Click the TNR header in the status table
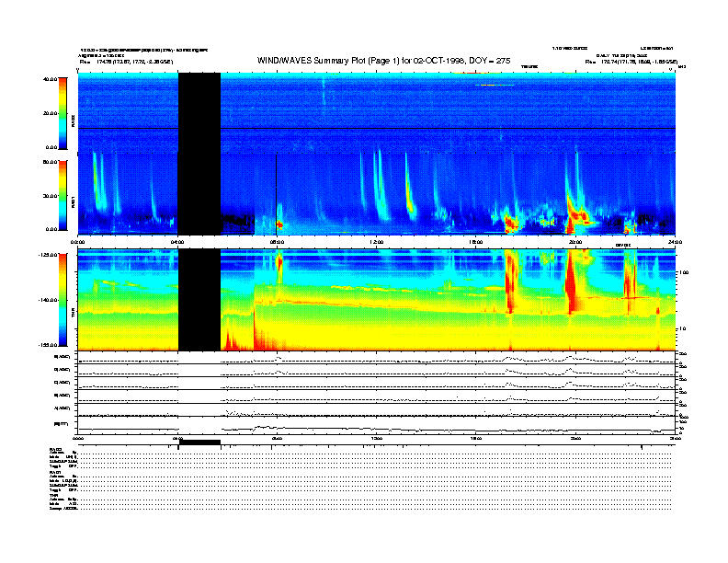Screen dimensions: 728x563 pyautogui.click(x=53, y=495)
